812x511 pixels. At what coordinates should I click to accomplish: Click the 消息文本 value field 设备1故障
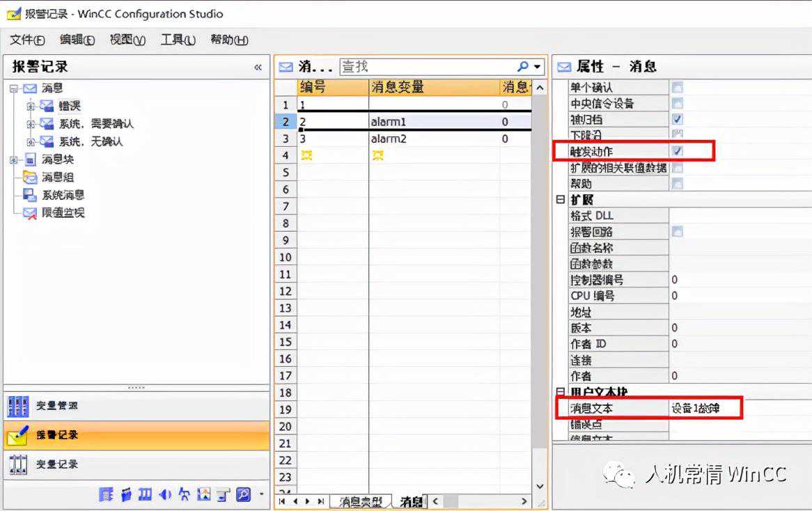(703, 409)
